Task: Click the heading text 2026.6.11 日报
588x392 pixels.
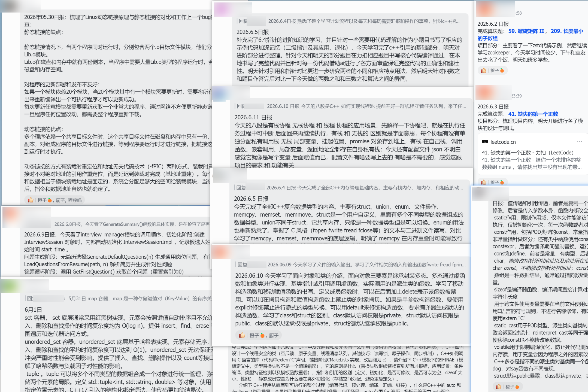Action: click(x=253, y=117)
